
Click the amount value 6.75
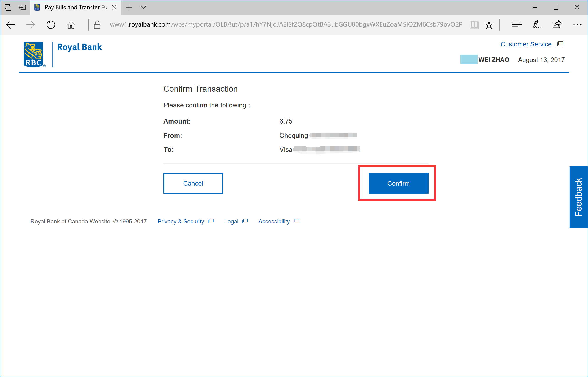286,121
